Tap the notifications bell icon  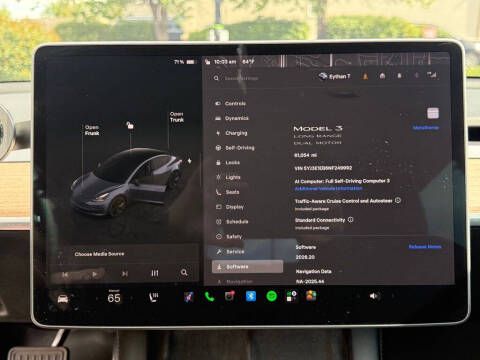click(399, 76)
